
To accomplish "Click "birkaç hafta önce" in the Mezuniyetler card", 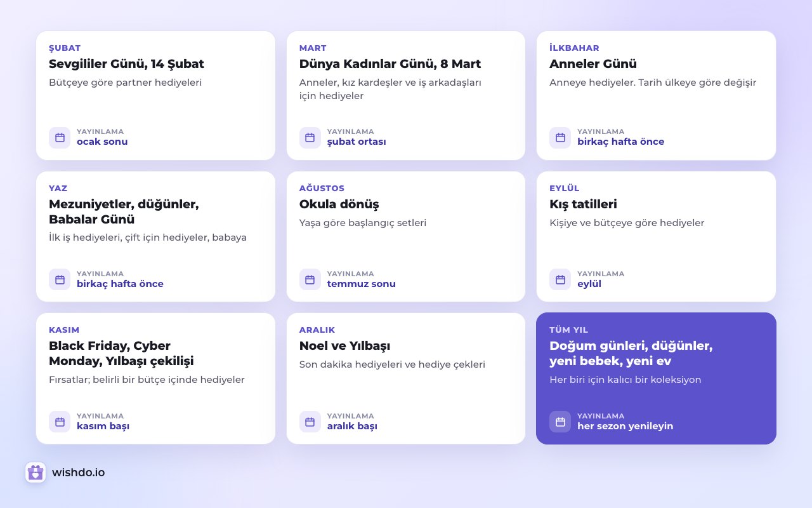I will point(120,284).
